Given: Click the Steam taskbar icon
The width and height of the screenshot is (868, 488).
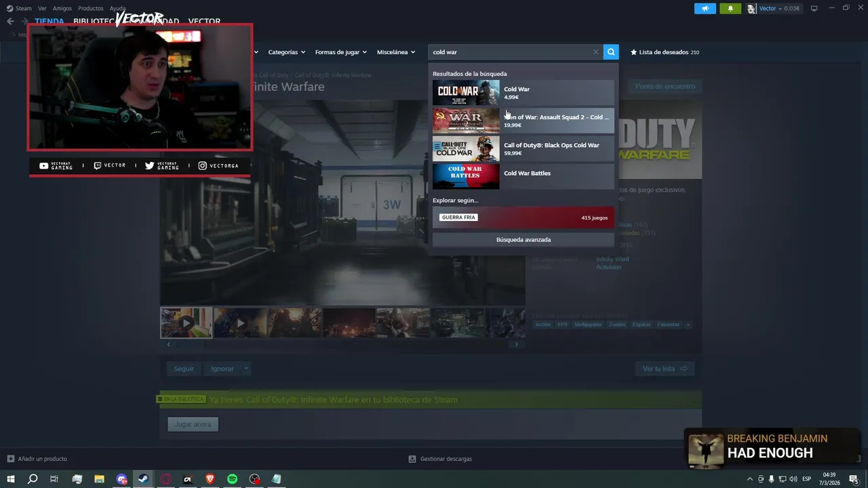Looking at the screenshot, I should (143, 479).
